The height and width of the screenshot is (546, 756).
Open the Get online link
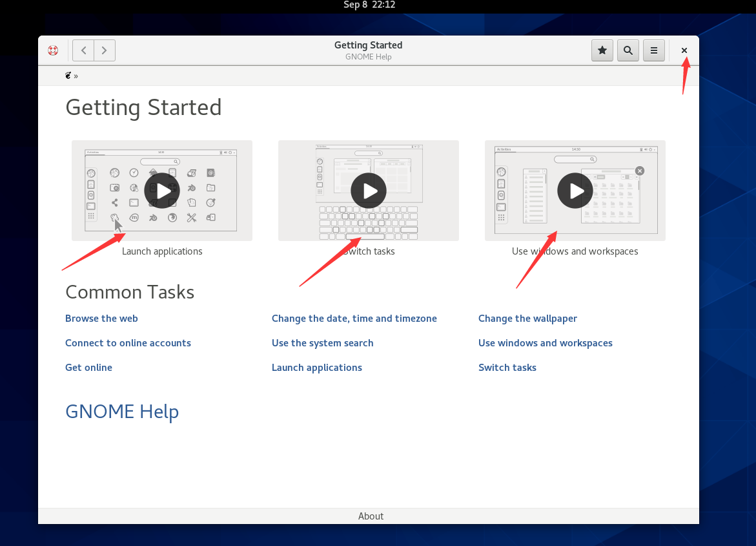pos(88,368)
